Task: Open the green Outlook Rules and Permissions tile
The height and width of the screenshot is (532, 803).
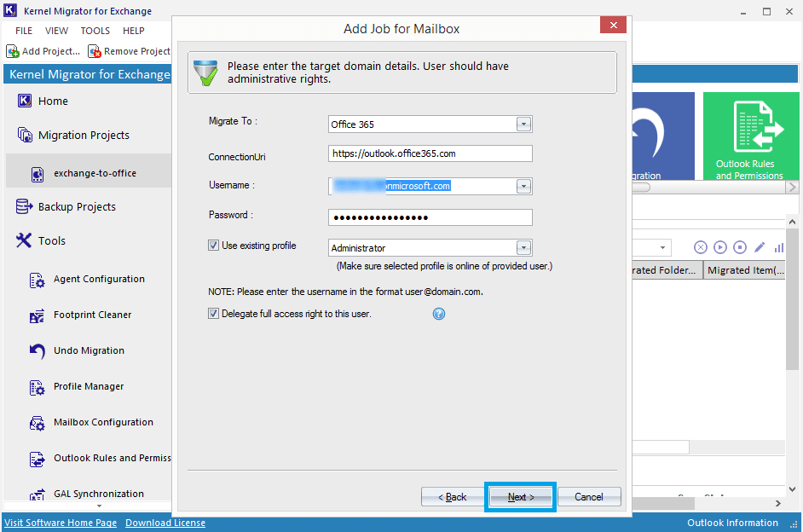Action: click(x=751, y=136)
